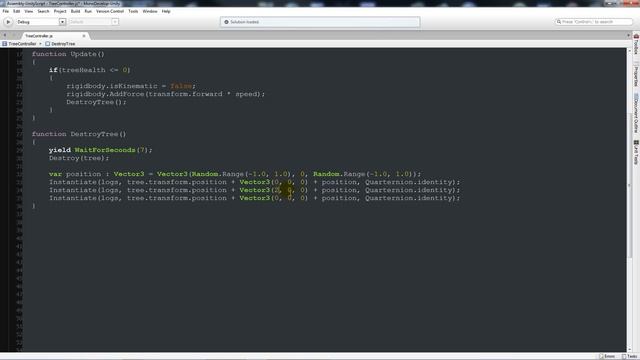Click the 'rigidbody.AddForce' line
Image resolution: width=640 pixels, height=360 pixels.
tap(165, 94)
